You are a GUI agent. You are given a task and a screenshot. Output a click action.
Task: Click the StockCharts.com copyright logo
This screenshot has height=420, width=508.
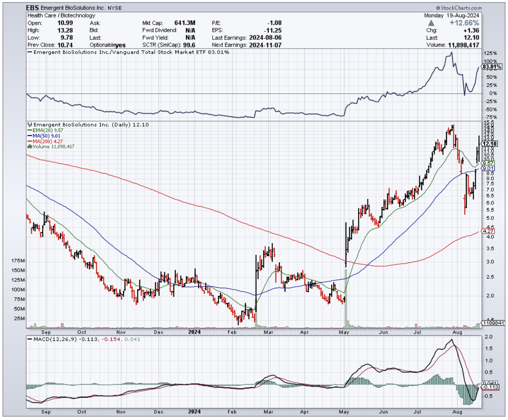pyautogui.click(x=459, y=8)
